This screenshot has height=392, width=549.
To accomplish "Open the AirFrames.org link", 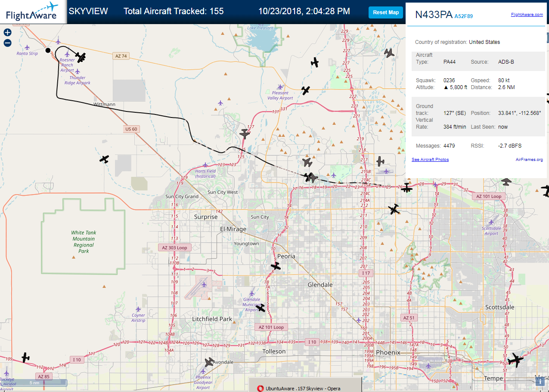I will 529,160.
